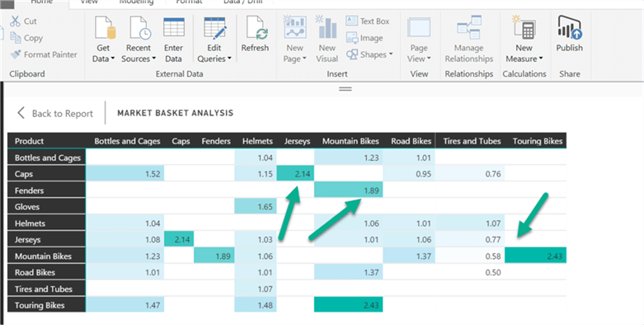Click the Bottles and Cages column header
Screen dimensions: 644x325
tap(127, 141)
